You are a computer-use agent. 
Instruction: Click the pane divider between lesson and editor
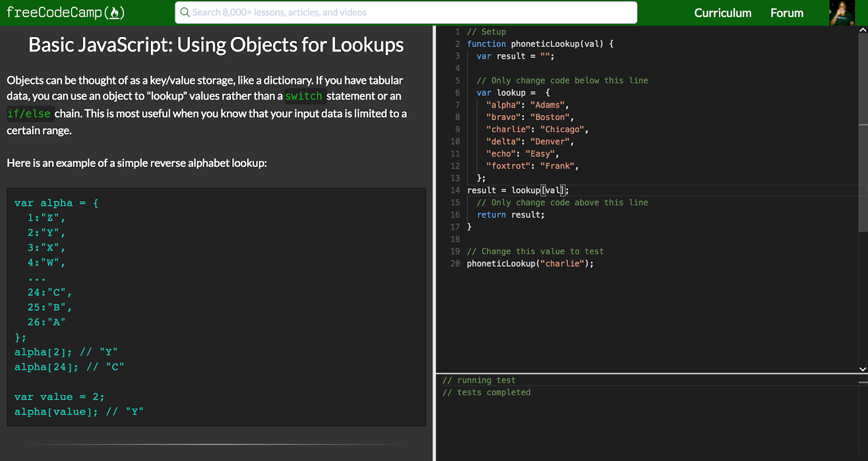point(434,243)
